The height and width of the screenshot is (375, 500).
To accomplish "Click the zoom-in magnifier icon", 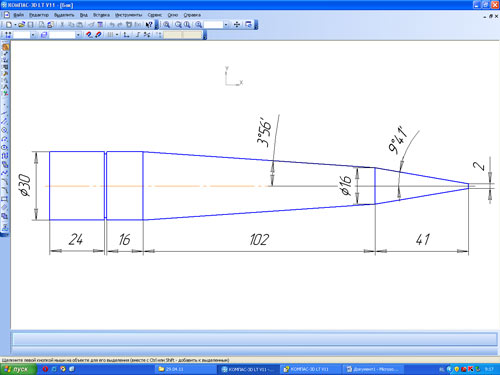I will [166, 25].
